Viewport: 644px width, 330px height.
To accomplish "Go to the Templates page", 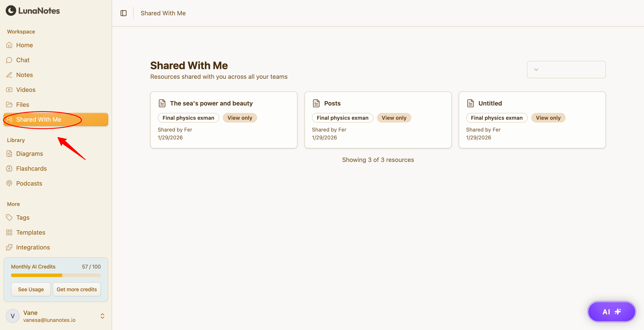I will [x=30, y=232].
